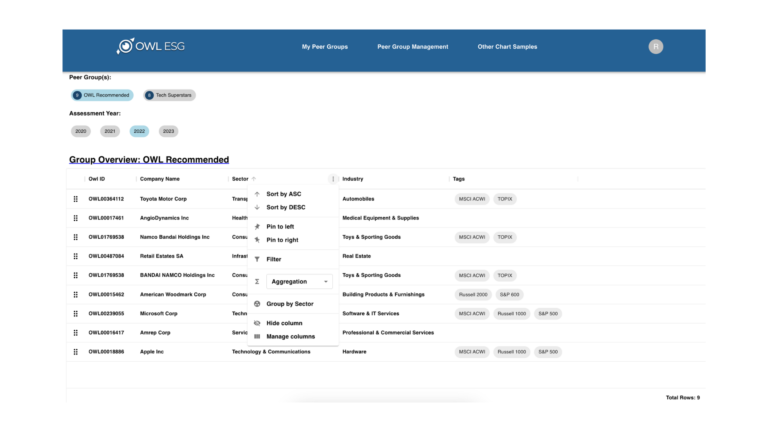Screen dimensions: 768x432
Task: Click the Tags column header
Action: 458,179
